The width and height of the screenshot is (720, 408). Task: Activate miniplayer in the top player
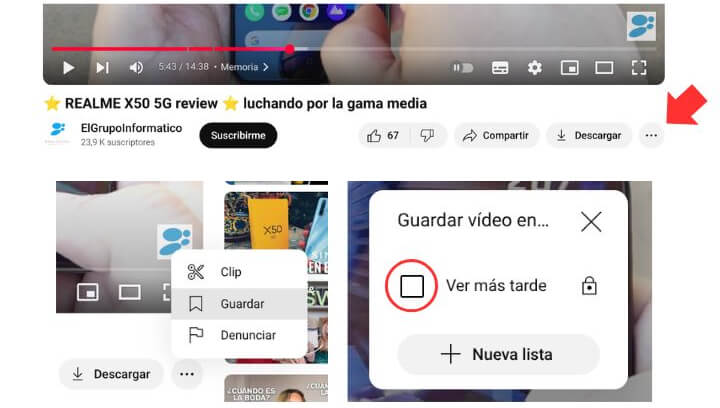coord(569,68)
